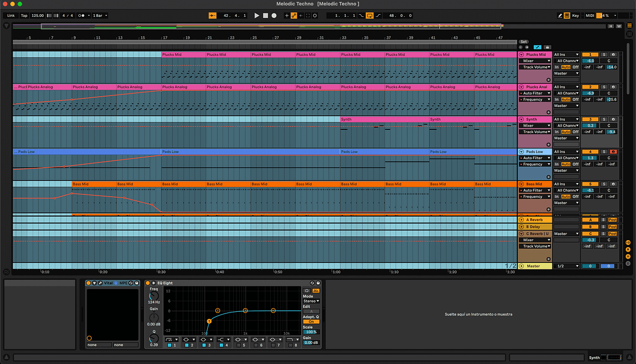Click the Lock Envelopes padlock icon
636x364 pixels.
pyautogui.click(x=547, y=47)
